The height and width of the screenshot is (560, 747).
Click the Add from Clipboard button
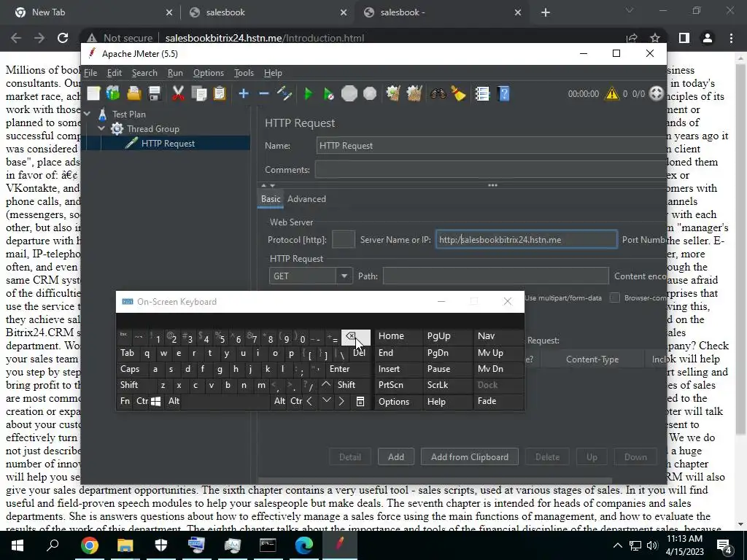470,457
